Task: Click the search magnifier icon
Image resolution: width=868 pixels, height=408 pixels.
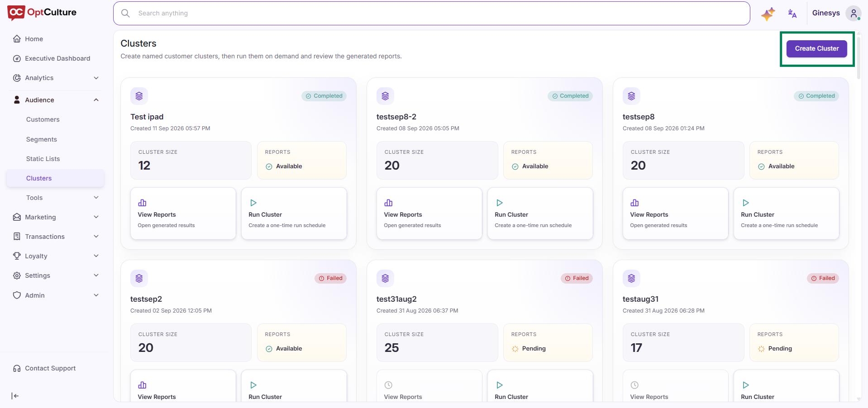Action: point(126,14)
